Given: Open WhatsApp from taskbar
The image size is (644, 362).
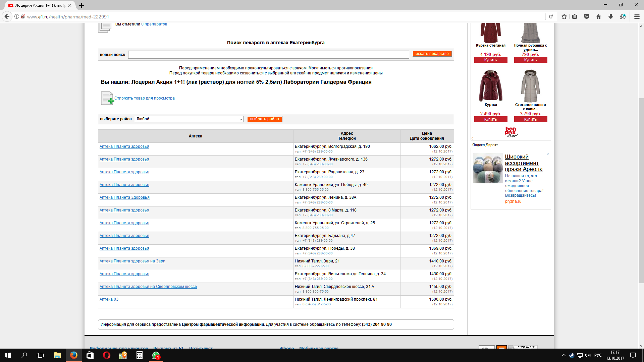Looking at the screenshot, I should [x=156, y=355].
